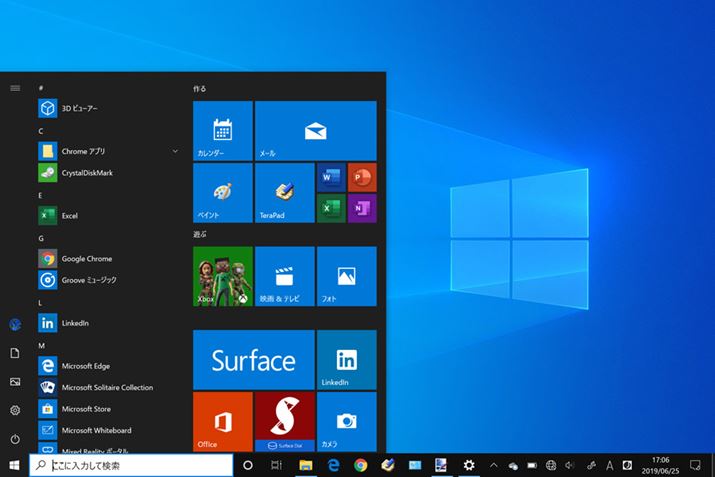The height and width of the screenshot is (477, 715).
Task: Open the カレンダー (Calendar) tile
Action: 223,130
